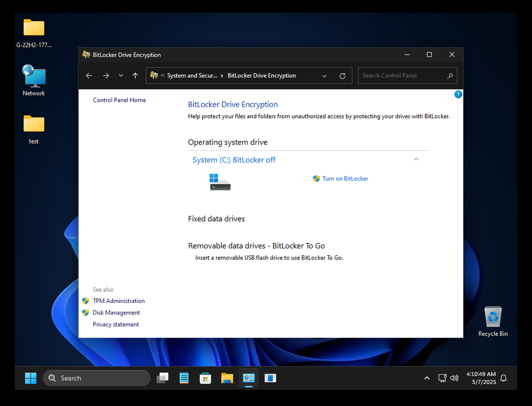The image size is (532, 406).
Task: Click System (C:) BitLocker off link
Action: coord(234,160)
